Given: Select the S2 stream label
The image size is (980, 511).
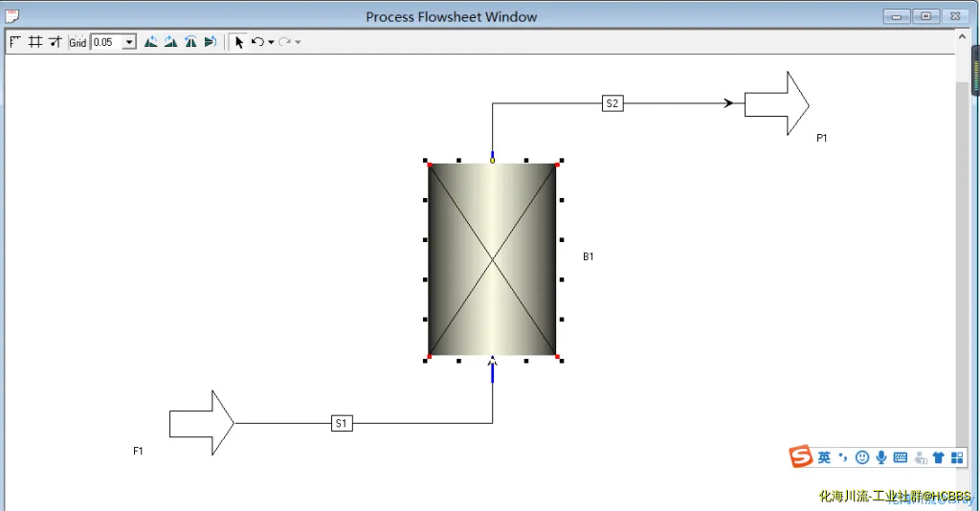Looking at the screenshot, I should (x=612, y=103).
